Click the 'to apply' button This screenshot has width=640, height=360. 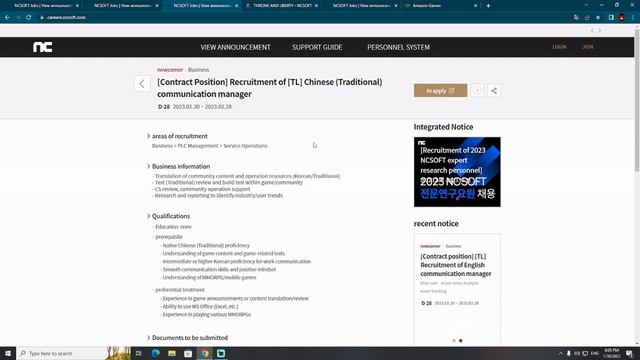pyautogui.click(x=440, y=91)
